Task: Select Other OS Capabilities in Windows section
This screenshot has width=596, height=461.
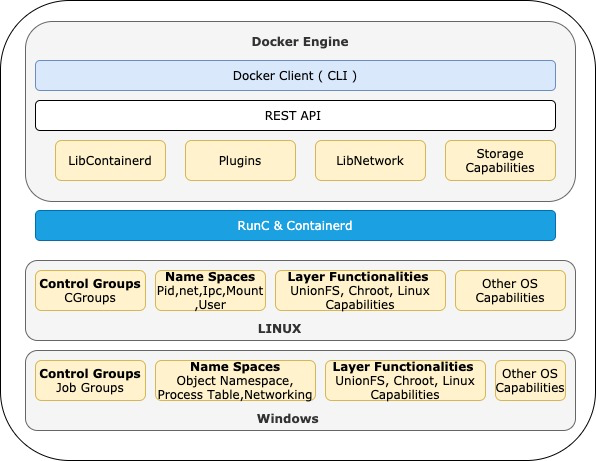Action: (530, 380)
